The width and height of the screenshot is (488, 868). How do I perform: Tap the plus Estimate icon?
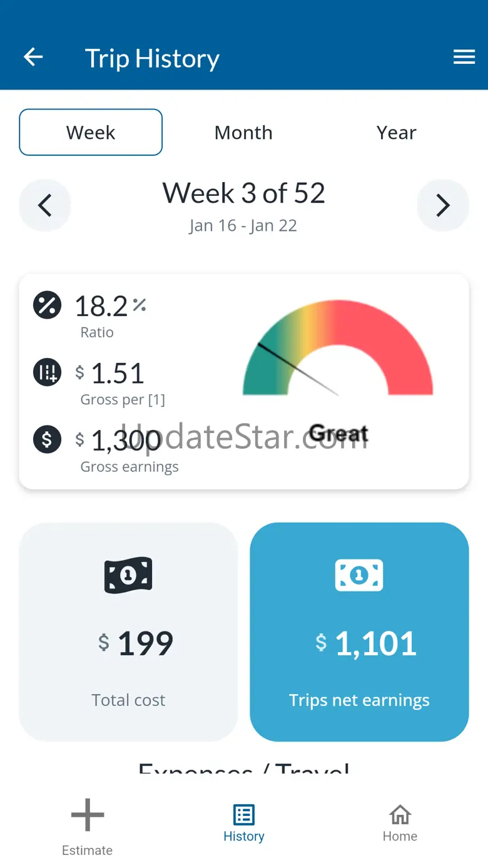tap(88, 815)
